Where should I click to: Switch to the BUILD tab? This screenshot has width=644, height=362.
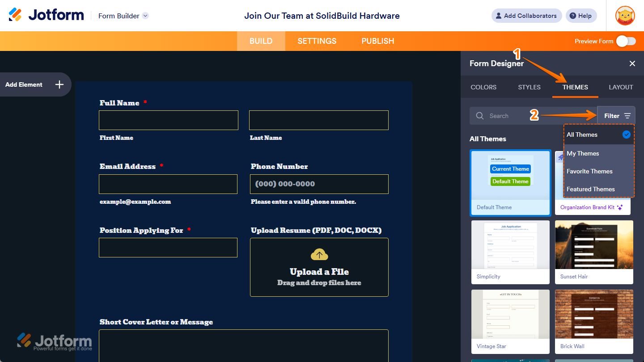(261, 41)
